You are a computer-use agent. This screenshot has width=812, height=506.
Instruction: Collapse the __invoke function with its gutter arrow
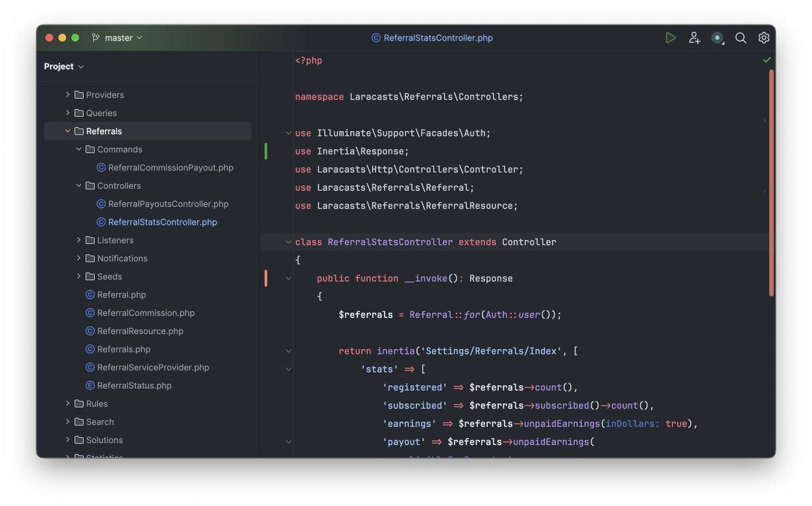(x=288, y=277)
